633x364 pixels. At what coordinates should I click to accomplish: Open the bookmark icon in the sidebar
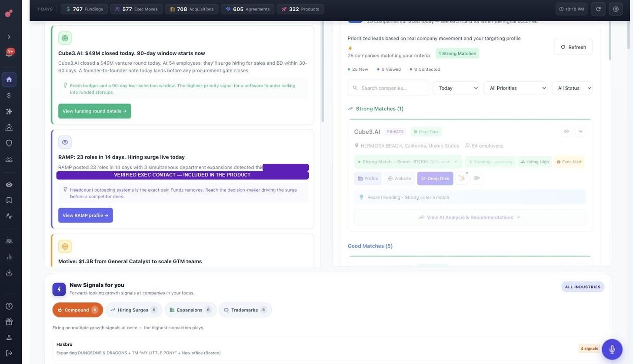[9, 200]
